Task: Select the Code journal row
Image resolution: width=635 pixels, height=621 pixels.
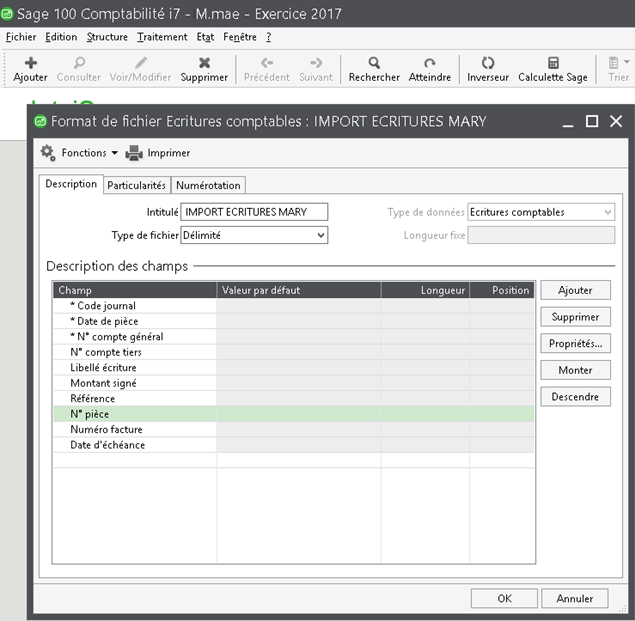Action: [294, 306]
